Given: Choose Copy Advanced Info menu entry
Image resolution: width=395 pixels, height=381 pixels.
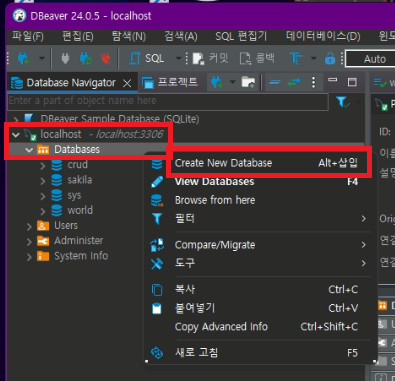Looking at the screenshot, I should point(261,327).
